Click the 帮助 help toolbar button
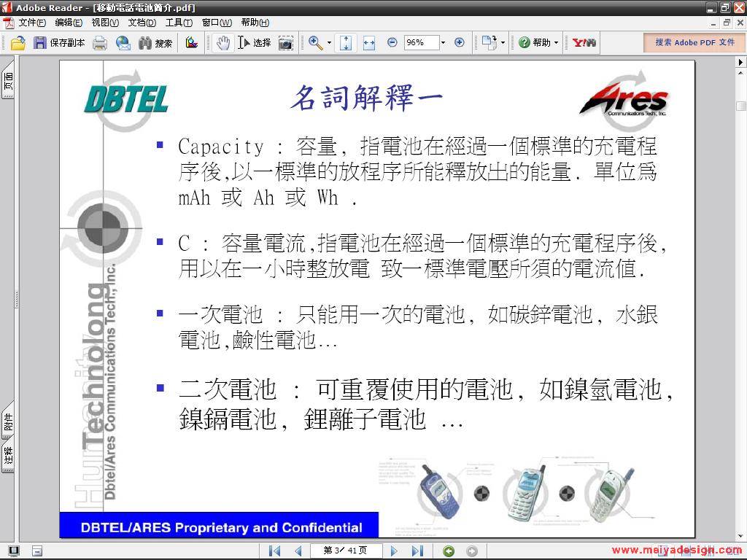Screen dimensions: 747x560 point(535,43)
